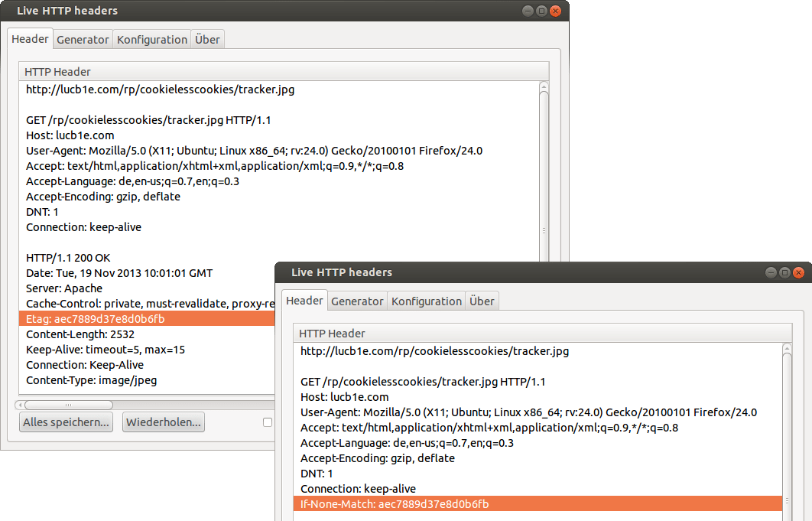Viewport: 812px width, 521px height.
Task: Maximize the back Live HTTP headers window
Action: point(541,11)
